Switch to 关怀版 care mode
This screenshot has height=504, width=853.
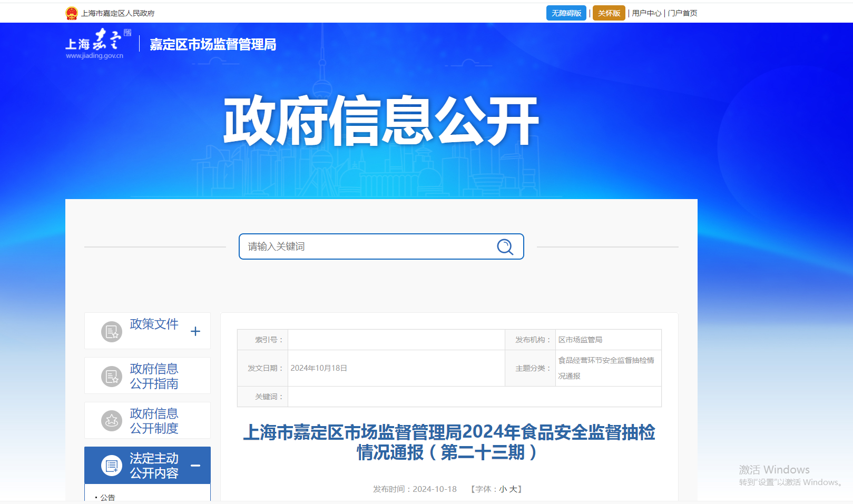pyautogui.click(x=609, y=13)
